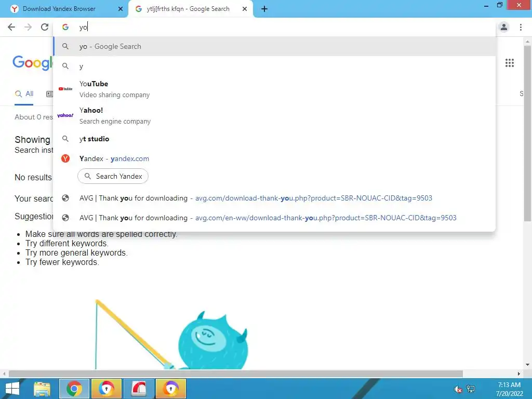Close the Download Yandex Browser tab
The width and height of the screenshot is (532, 399).
point(121,9)
